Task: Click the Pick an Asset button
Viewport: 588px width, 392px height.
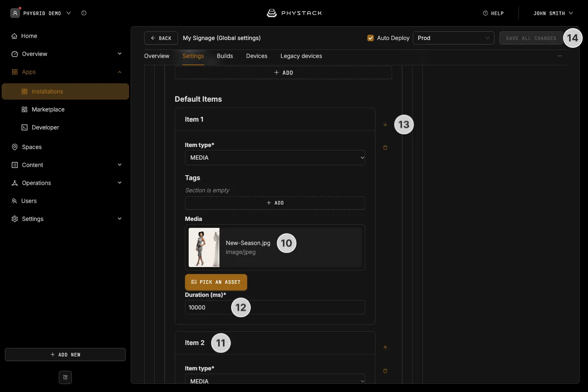Action: 216,282
